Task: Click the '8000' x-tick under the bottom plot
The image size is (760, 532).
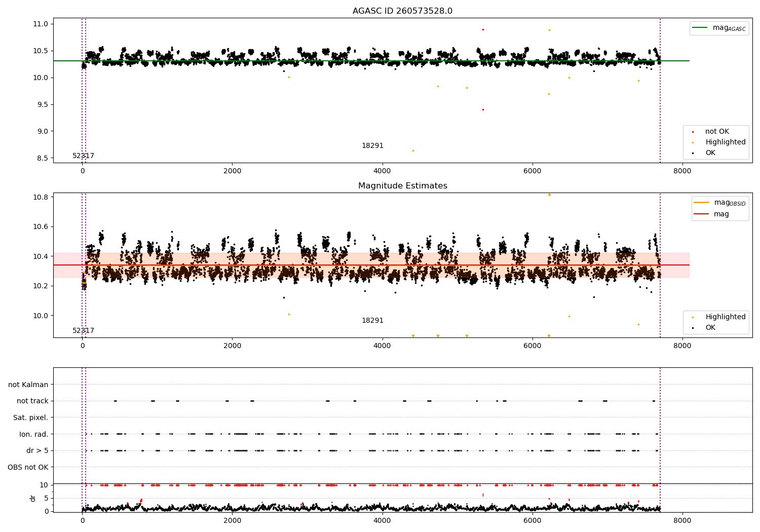Action: tap(682, 520)
